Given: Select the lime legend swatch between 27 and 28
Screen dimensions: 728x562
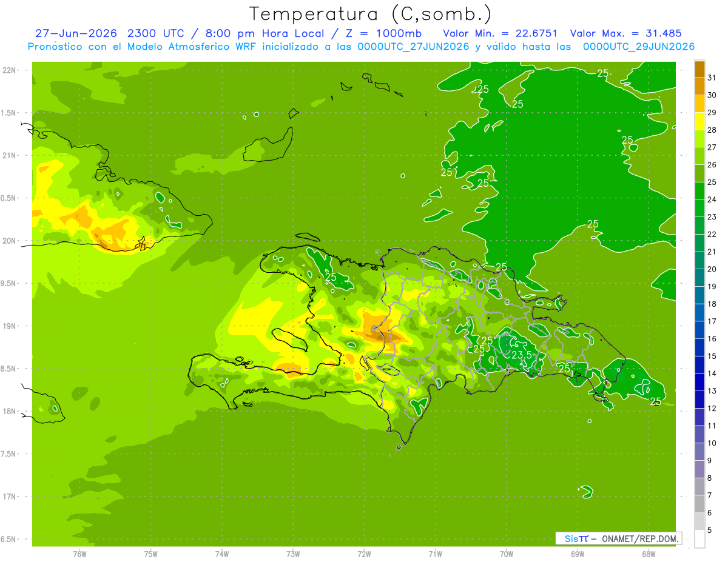Looking at the screenshot, I should pyautogui.click(x=699, y=138).
